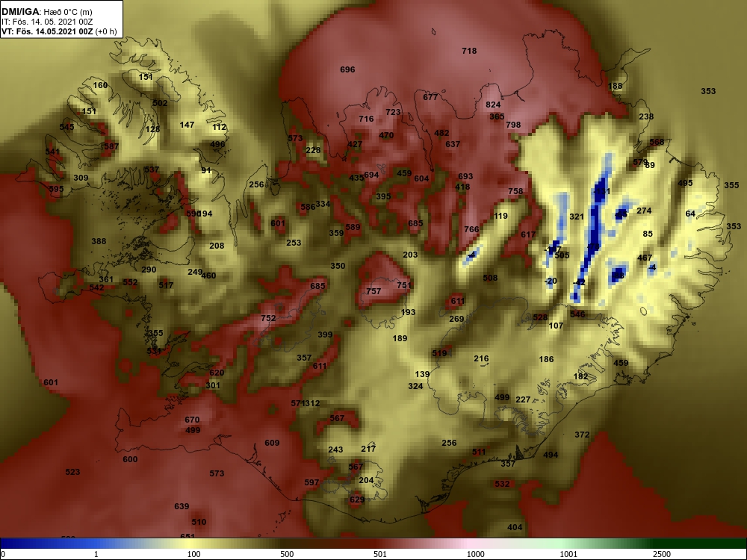This screenshot has width=747, height=560.
Task: Click the map value 587
Action: coord(111,146)
